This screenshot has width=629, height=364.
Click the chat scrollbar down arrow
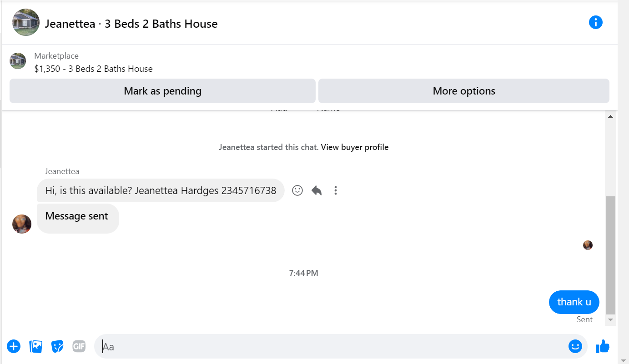tap(610, 320)
